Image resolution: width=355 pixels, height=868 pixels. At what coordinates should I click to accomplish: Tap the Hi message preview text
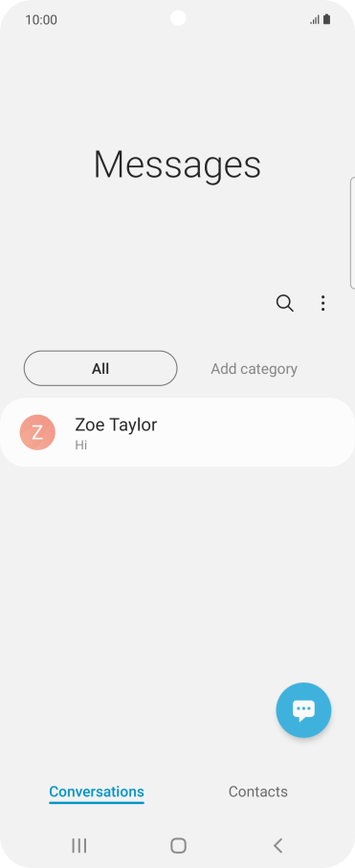(x=81, y=445)
